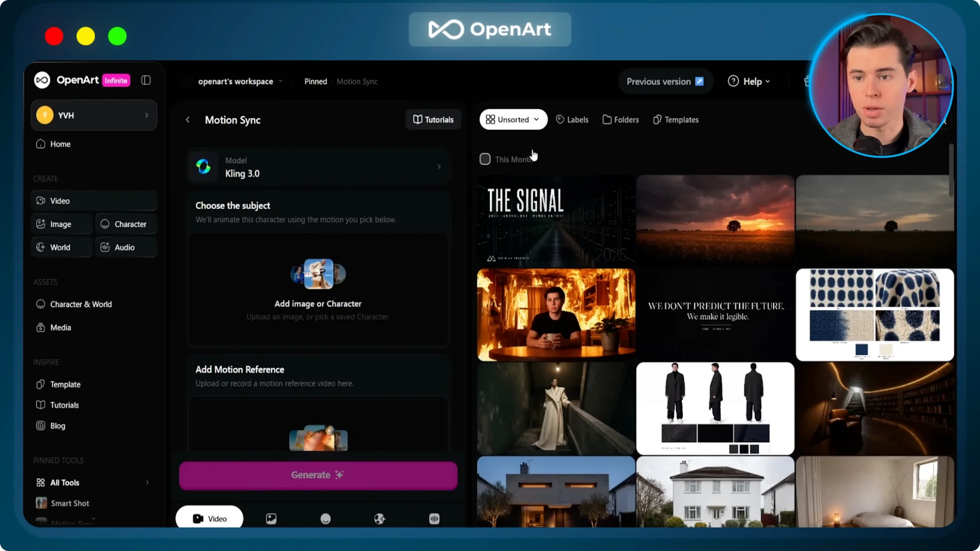Open the Kling 3.0 model selector
Viewport: 980px width, 551px height.
pyautogui.click(x=318, y=167)
